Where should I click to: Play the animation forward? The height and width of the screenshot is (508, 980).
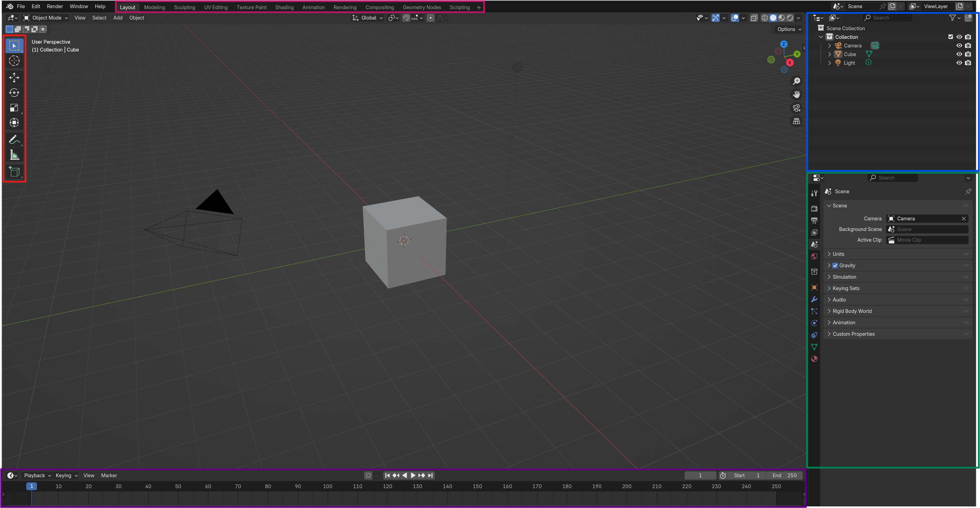[x=413, y=475]
